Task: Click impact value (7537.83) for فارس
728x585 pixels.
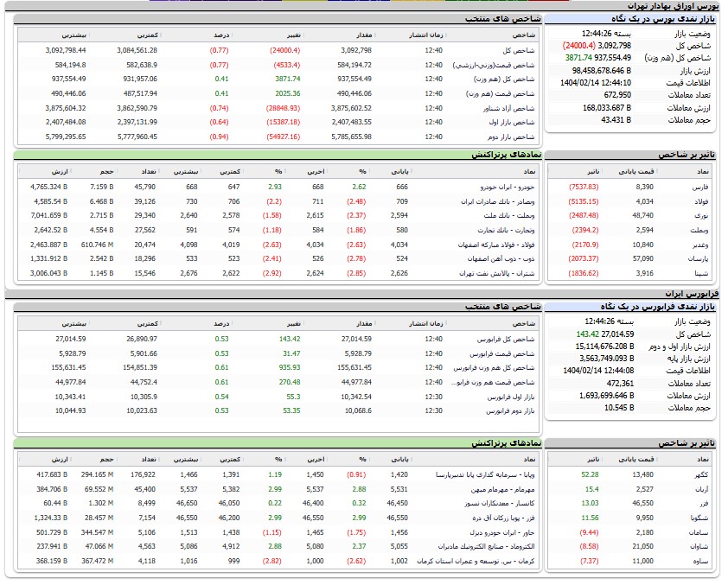Action: click(x=584, y=187)
